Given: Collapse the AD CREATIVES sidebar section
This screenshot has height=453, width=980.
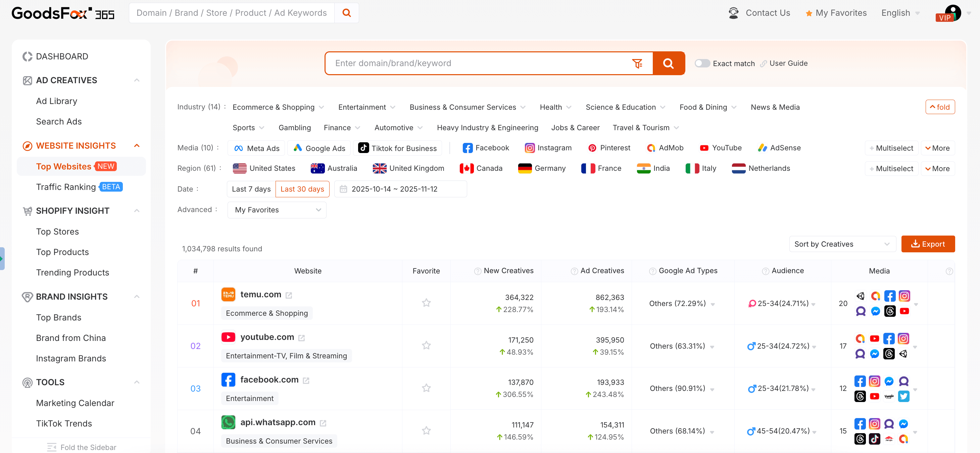Looking at the screenshot, I should pyautogui.click(x=137, y=80).
